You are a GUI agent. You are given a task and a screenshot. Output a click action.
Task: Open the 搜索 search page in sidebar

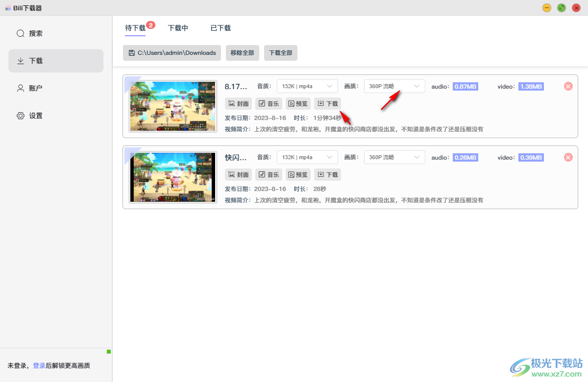click(56, 33)
